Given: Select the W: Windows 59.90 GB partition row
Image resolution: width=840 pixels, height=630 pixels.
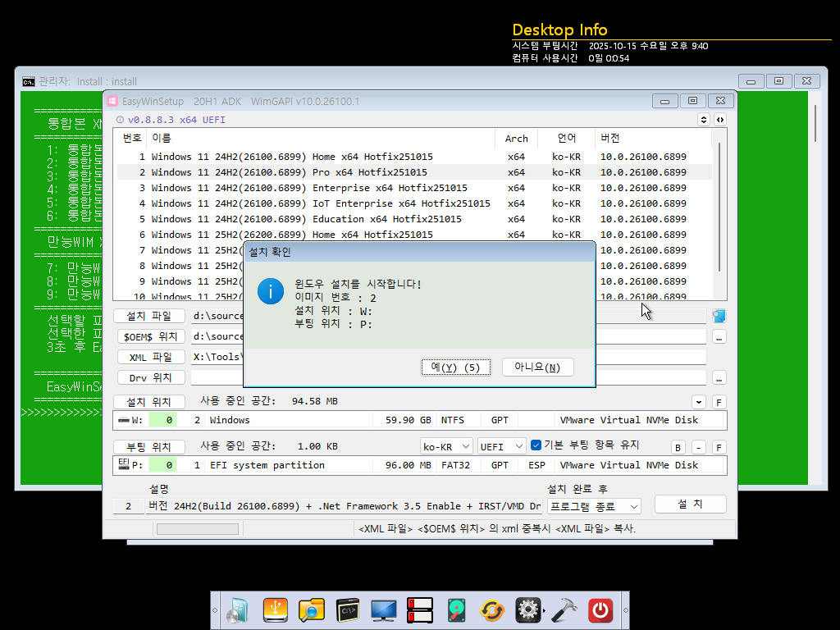Looking at the screenshot, I should click(419, 420).
